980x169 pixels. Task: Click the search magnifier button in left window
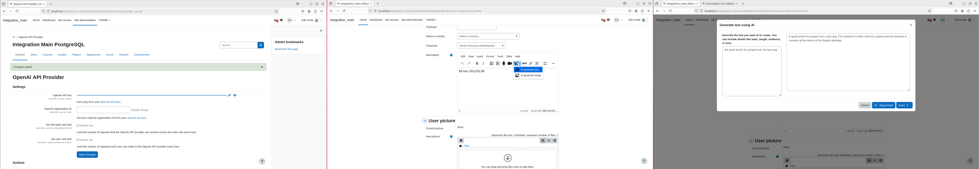point(261,45)
